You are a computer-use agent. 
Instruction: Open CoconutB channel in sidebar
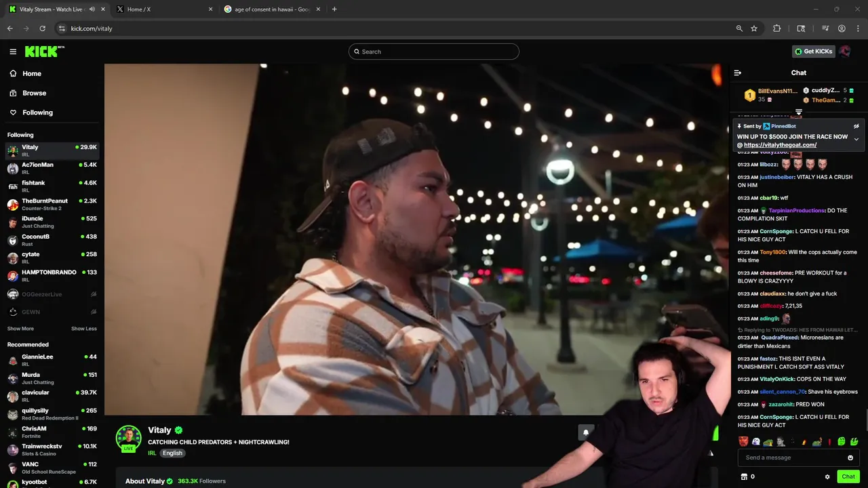click(53, 240)
